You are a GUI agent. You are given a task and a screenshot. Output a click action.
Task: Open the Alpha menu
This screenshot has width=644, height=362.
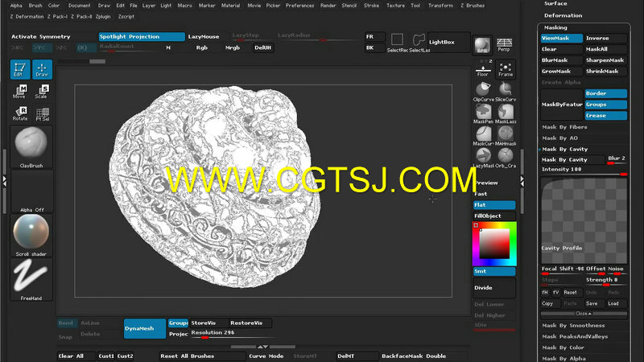[16, 6]
